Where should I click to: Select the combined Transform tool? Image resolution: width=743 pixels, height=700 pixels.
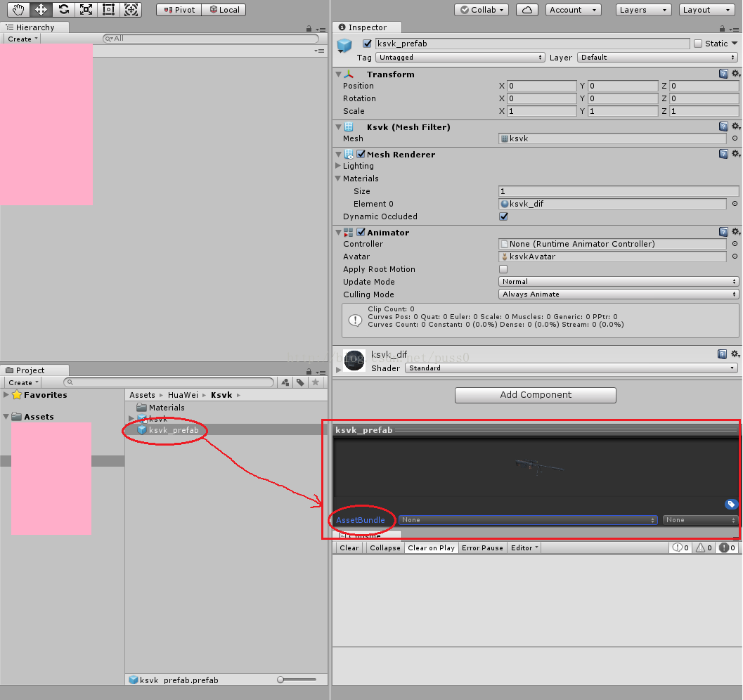point(131,9)
